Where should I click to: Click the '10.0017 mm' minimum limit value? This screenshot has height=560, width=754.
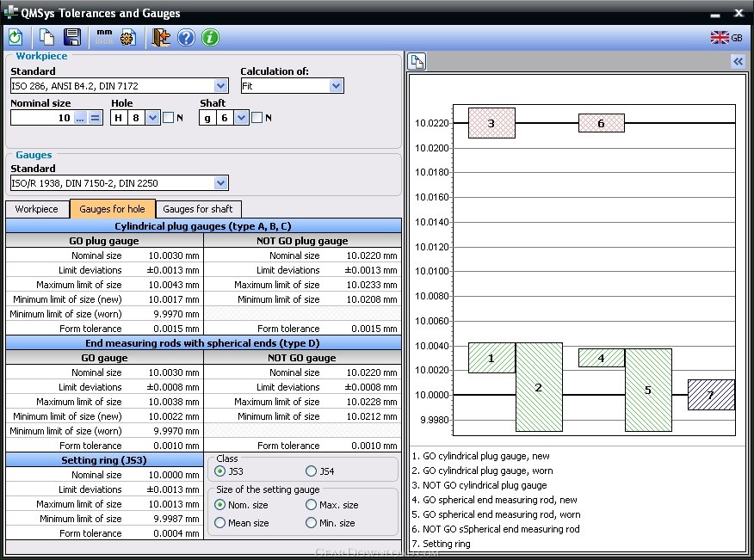click(174, 299)
